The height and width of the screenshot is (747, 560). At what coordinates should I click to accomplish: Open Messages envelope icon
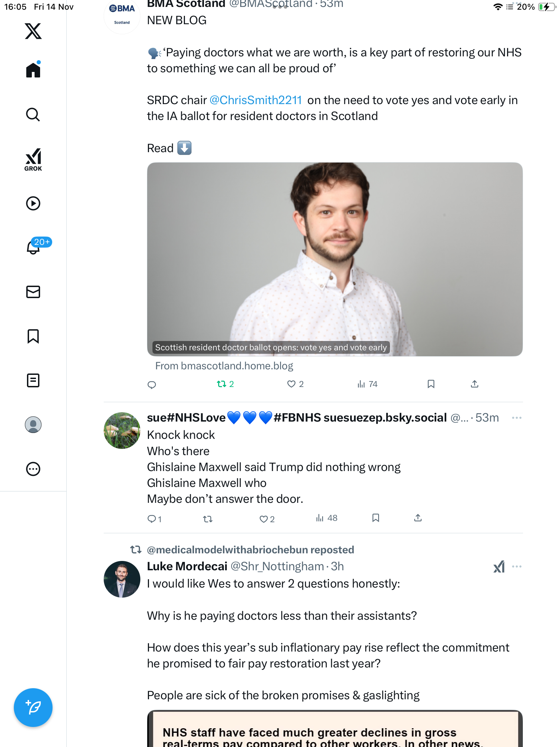tap(33, 292)
